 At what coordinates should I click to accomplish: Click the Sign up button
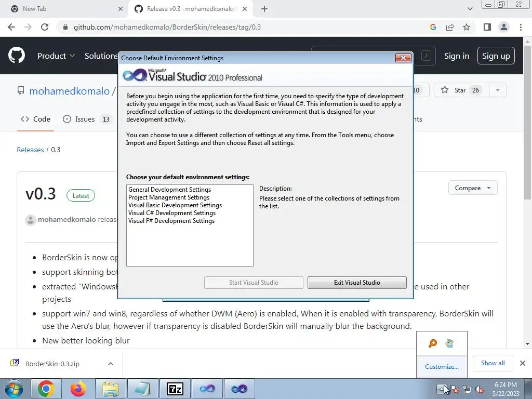point(496,56)
